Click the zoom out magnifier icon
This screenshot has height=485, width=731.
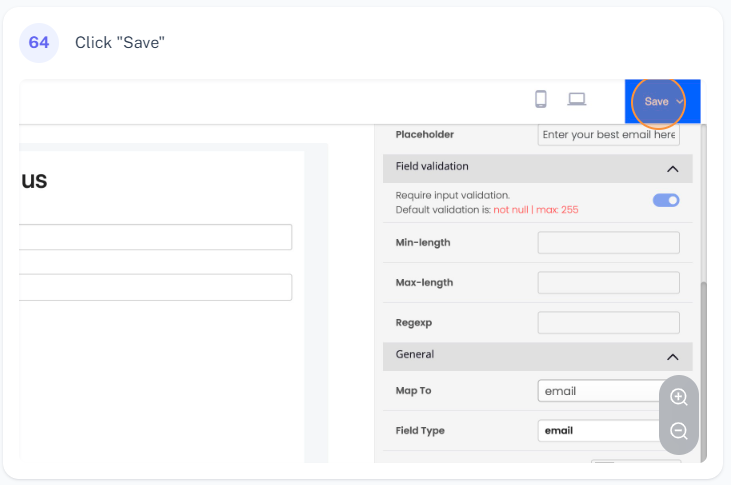(679, 431)
